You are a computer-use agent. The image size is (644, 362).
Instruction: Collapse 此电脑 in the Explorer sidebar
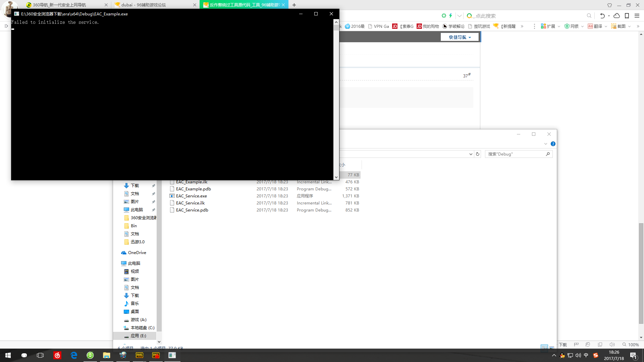click(x=120, y=263)
